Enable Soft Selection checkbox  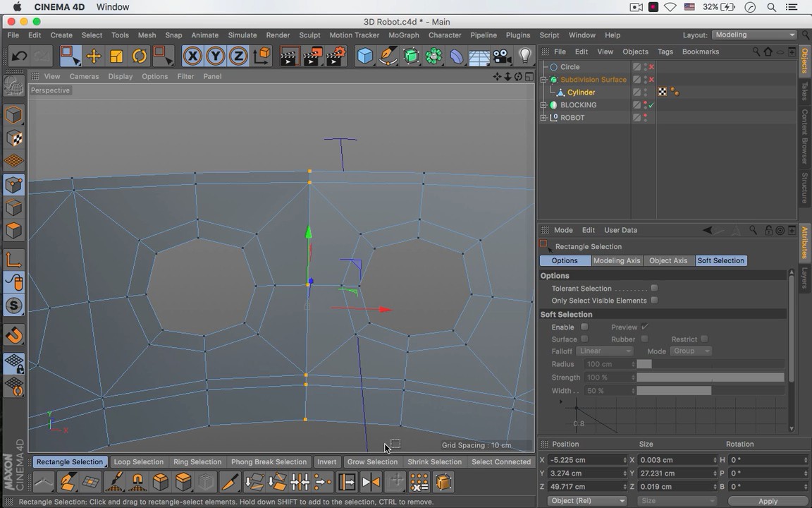[584, 327]
